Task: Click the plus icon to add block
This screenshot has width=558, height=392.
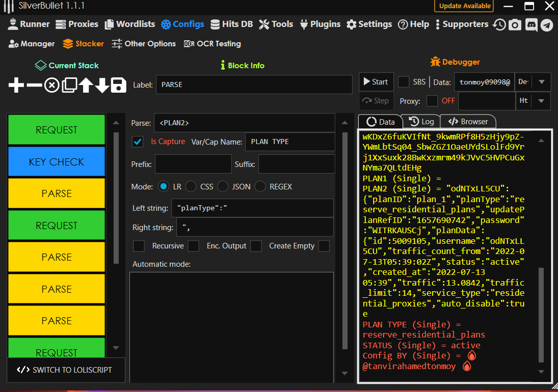Action: click(16, 85)
